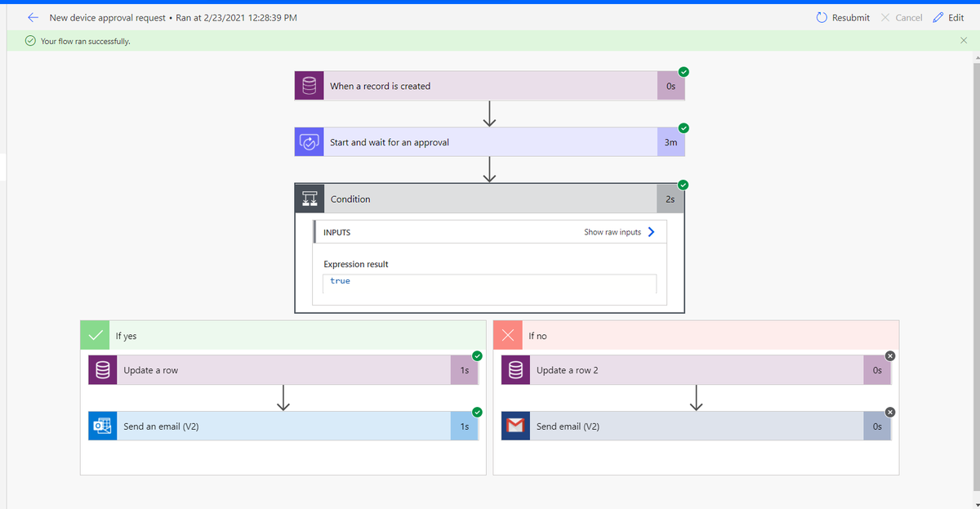The height and width of the screenshot is (509, 980).
Task: Click the chevron next to Show raw inputs
Action: 651,232
